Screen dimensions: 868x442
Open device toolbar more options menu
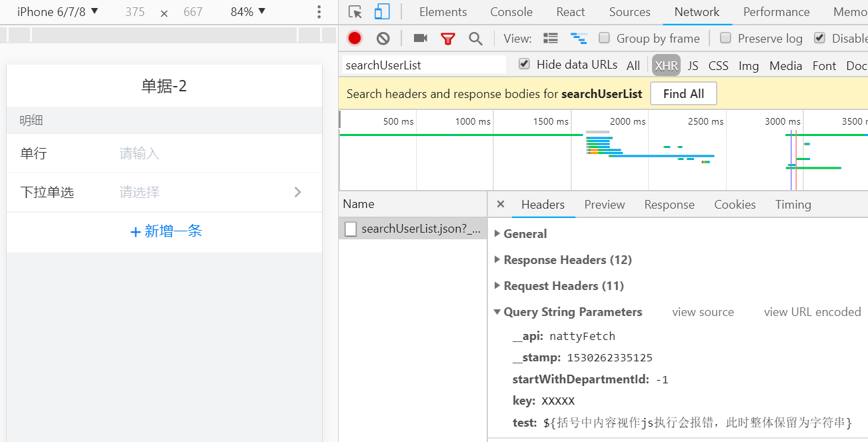319,12
